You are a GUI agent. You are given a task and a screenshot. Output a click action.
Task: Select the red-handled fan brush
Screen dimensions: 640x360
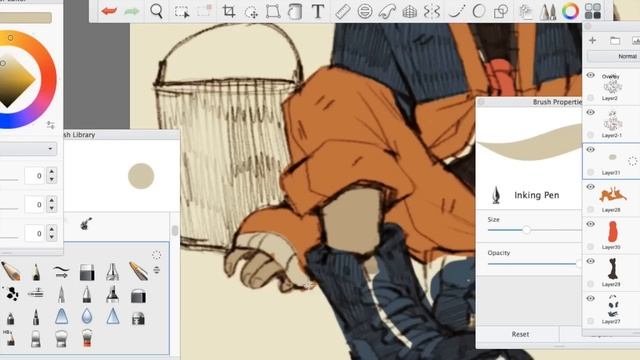click(87, 338)
